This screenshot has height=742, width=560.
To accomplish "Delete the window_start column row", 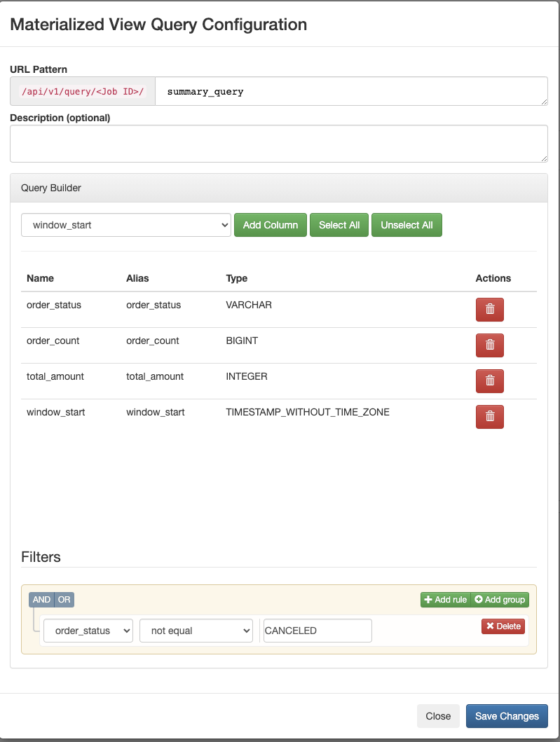I will (x=489, y=416).
